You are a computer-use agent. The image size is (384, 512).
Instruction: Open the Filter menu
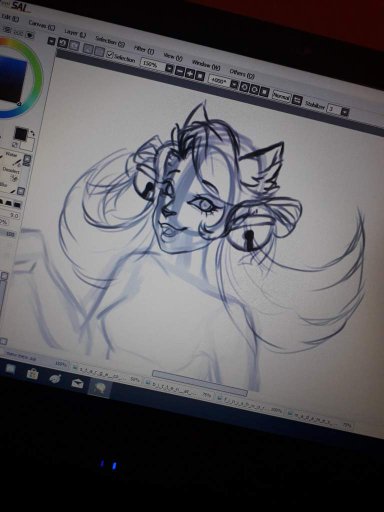click(144, 50)
